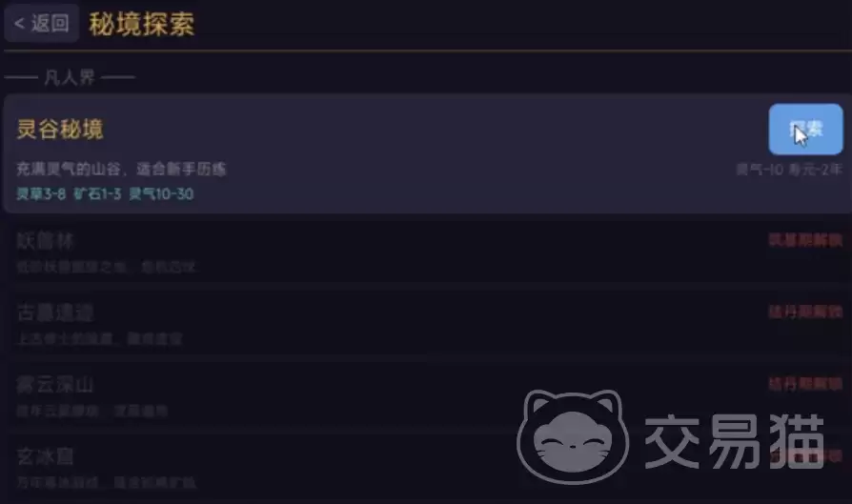852x504 pixels.
Task: Select the locked 雾云深山 entry
Action: coord(426,395)
